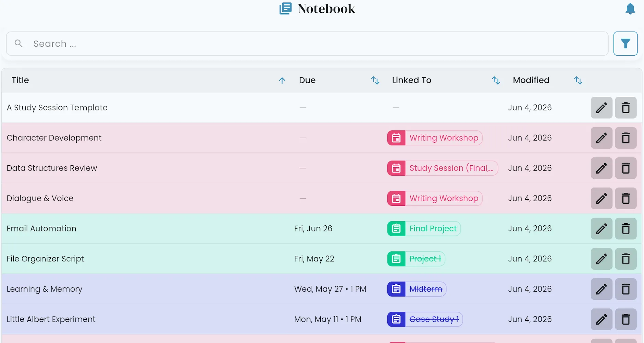This screenshot has height=343, width=644.
Task: Open Case Study 1 linked assignment
Action: 425,319
